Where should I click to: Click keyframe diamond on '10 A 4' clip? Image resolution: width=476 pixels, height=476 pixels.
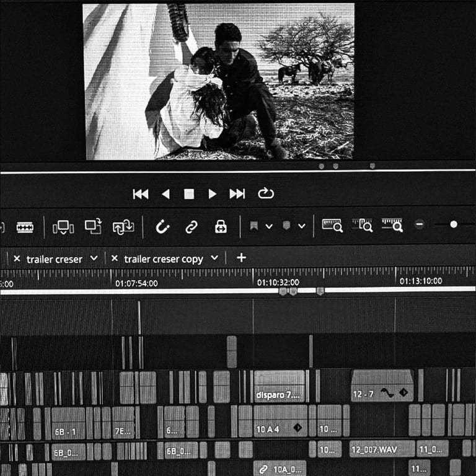pos(297,428)
